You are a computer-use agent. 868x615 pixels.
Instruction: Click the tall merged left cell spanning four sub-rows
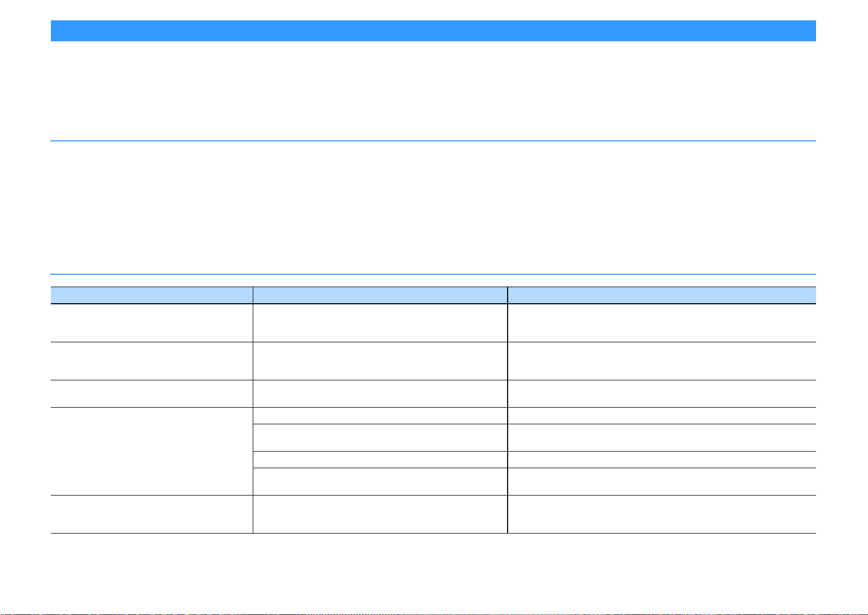[152, 451]
